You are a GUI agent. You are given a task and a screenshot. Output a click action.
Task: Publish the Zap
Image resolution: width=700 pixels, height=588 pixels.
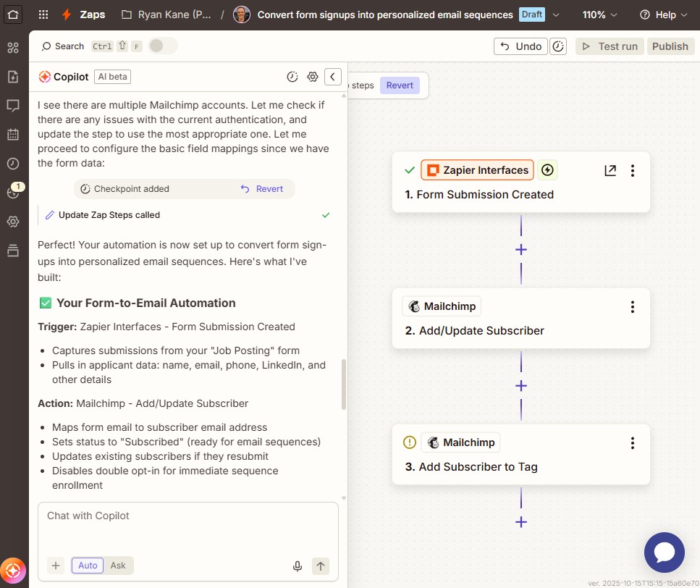(670, 46)
